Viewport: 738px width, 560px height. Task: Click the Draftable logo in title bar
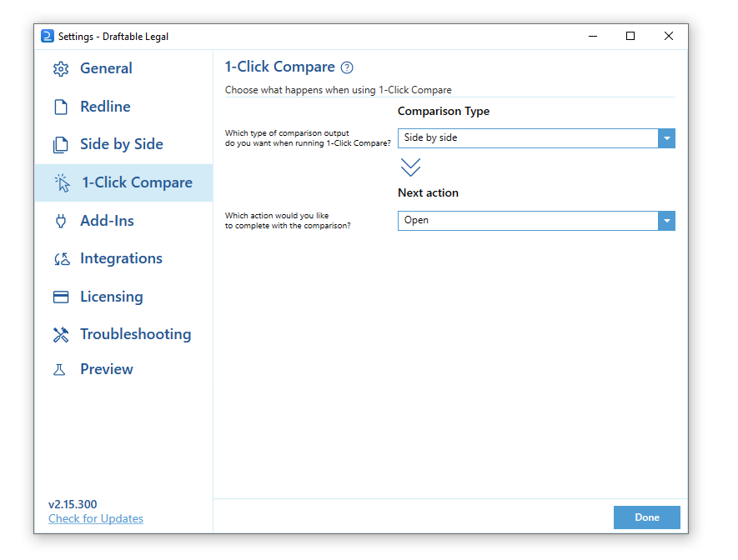coord(47,36)
